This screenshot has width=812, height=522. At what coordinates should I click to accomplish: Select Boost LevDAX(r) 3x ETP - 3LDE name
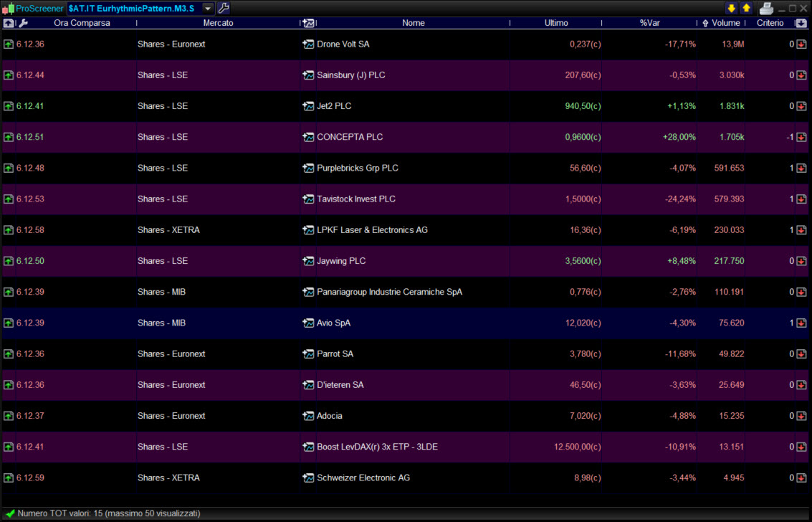point(378,447)
